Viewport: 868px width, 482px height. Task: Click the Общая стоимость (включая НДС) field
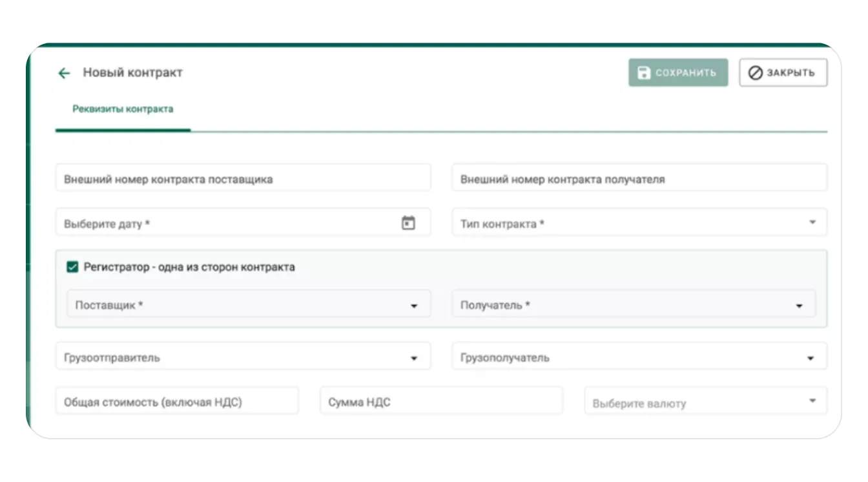(177, 402)
